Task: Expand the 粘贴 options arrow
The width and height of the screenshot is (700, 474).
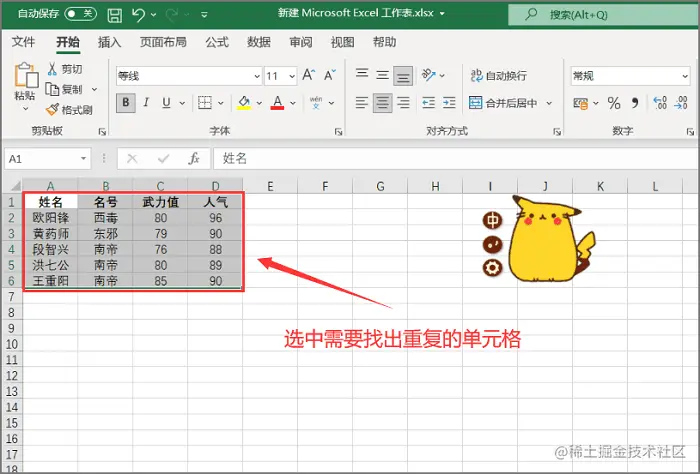Action: [x=25, y=108]
